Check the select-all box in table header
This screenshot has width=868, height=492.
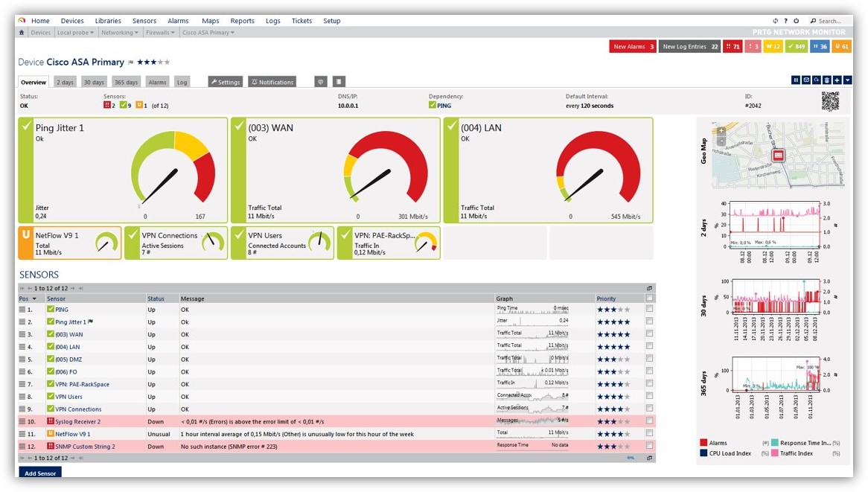click(x=650, y=298)
